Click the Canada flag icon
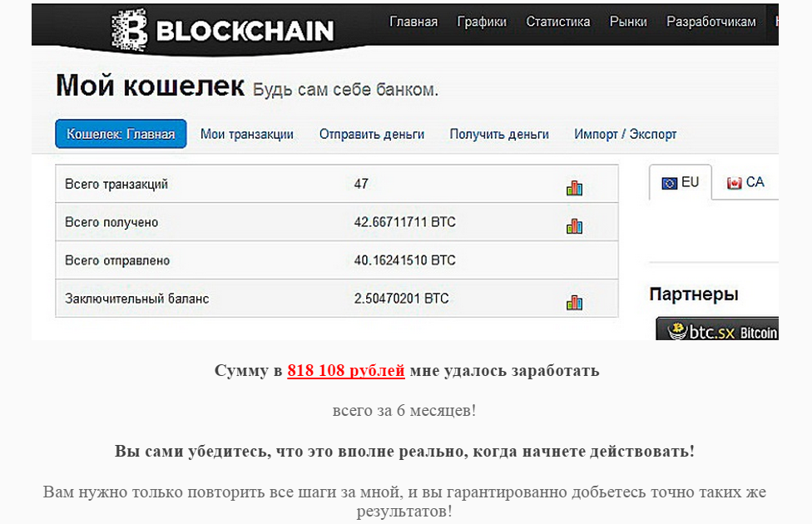Screen dimensions: 812x524 734,183
